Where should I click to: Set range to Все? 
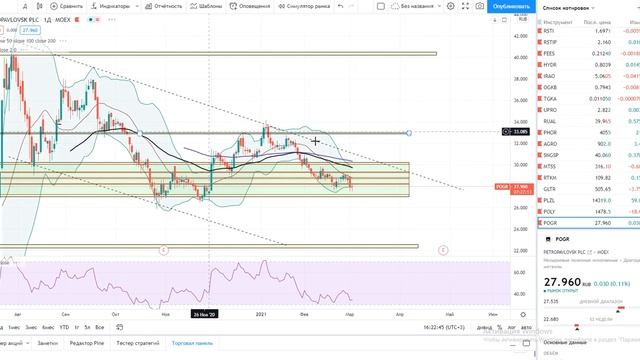[100, 327]
